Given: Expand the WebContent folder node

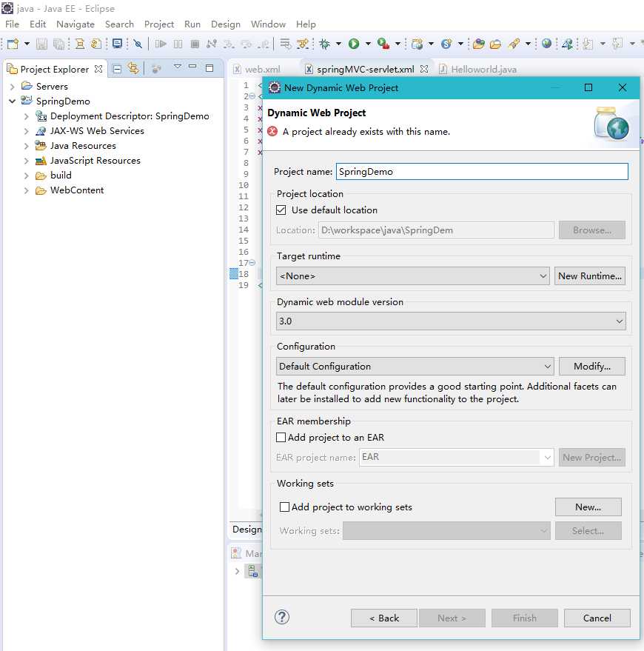Looking at the screenshot, I should 26,190.
